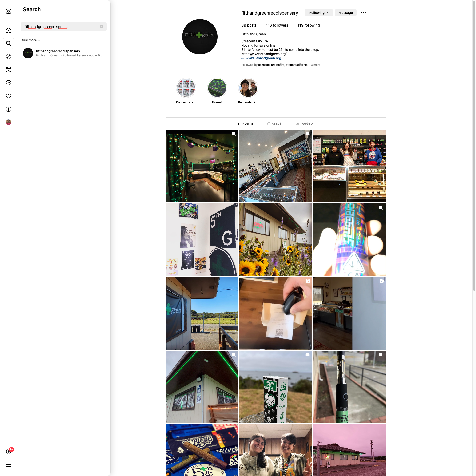The height and width of the screenshot is (476, 476).
Task: Go to Home via sidebar icon
Action: 8,30
